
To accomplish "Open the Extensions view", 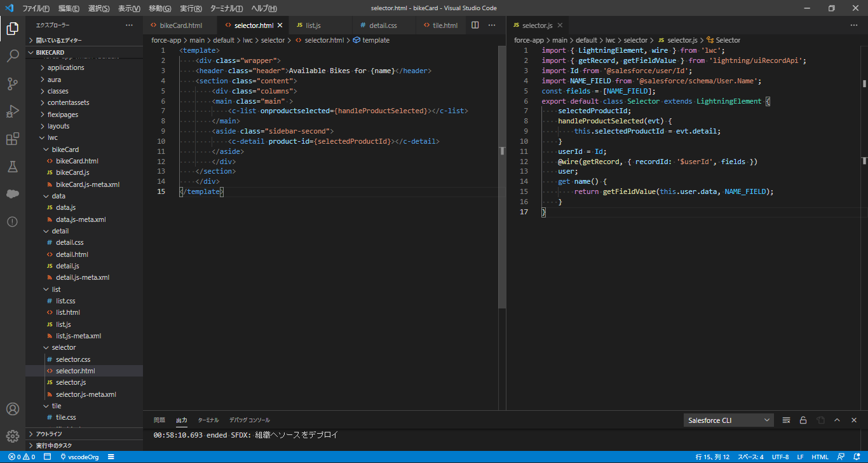I will tap(13, 139).
